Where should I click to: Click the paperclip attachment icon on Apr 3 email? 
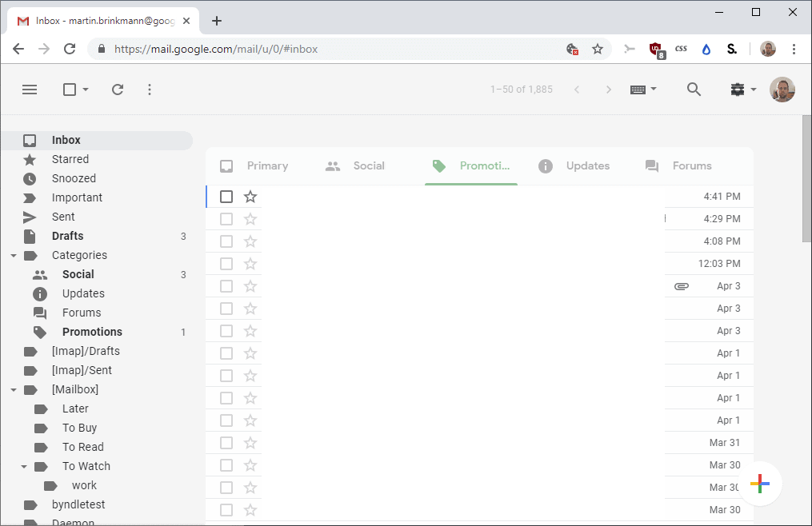click(681, 285)
